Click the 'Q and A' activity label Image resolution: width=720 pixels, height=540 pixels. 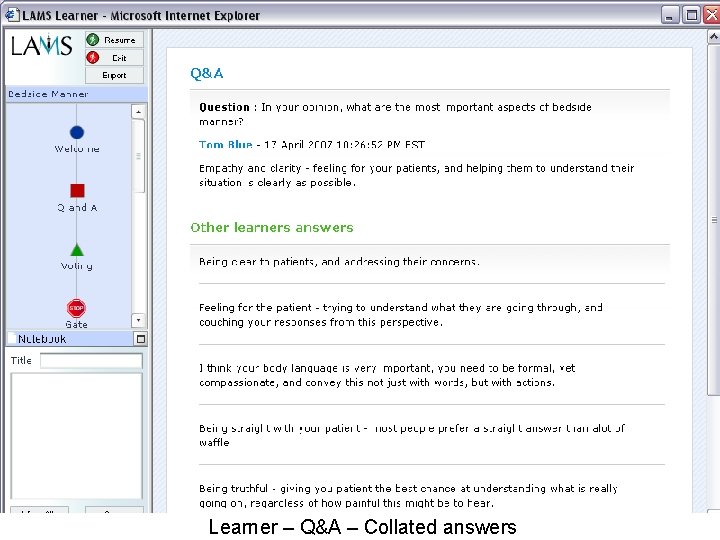[77, 208]
